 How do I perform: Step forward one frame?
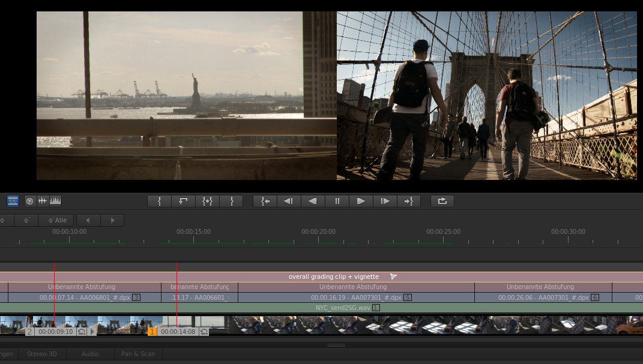coord(385,201)
